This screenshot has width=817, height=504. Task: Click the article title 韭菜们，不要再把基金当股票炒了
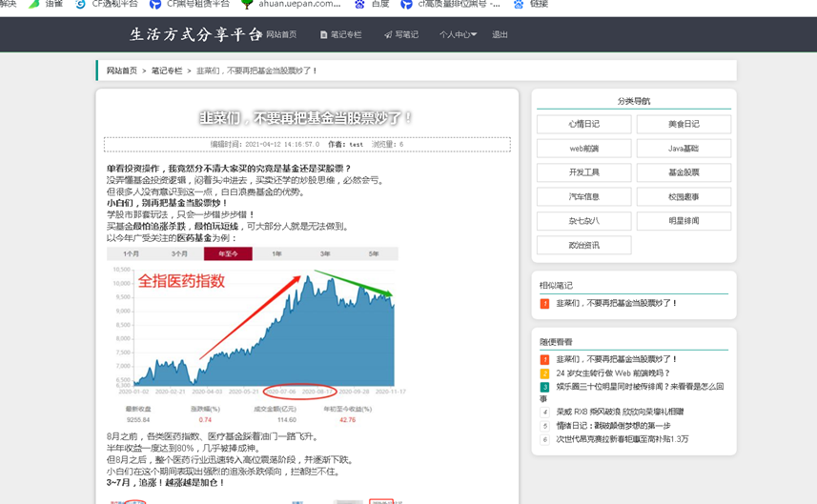click(306, 118)
